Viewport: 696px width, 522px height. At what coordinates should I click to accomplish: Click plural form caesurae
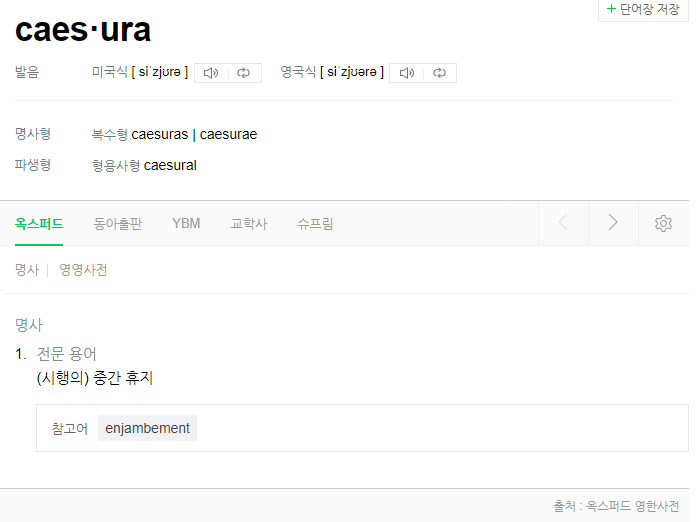228,134
